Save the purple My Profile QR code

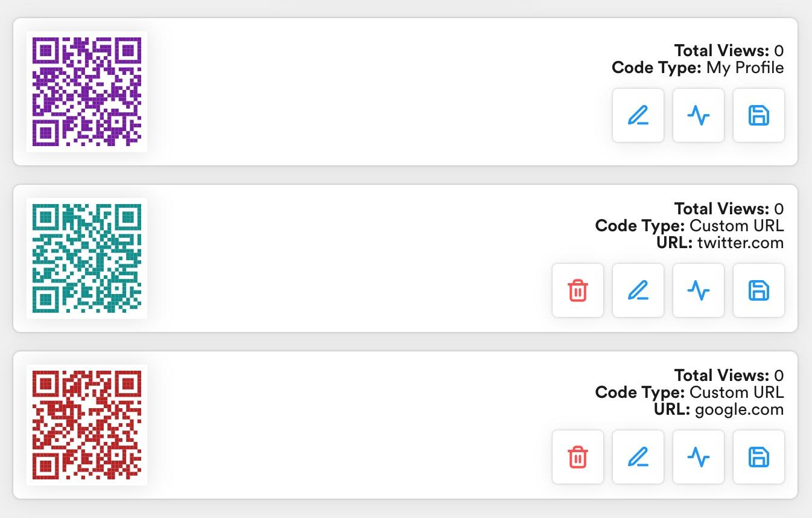click(758, 115)
